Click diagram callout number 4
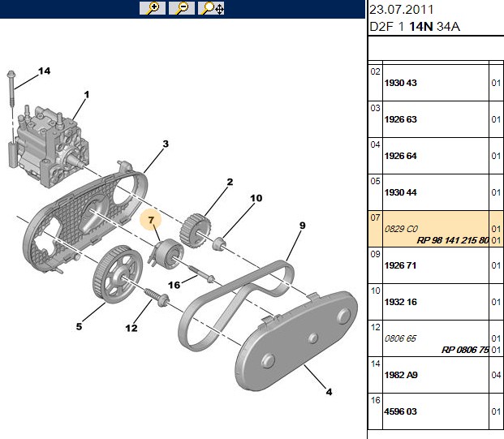This screenshot has width=504, height=439. 329,392
